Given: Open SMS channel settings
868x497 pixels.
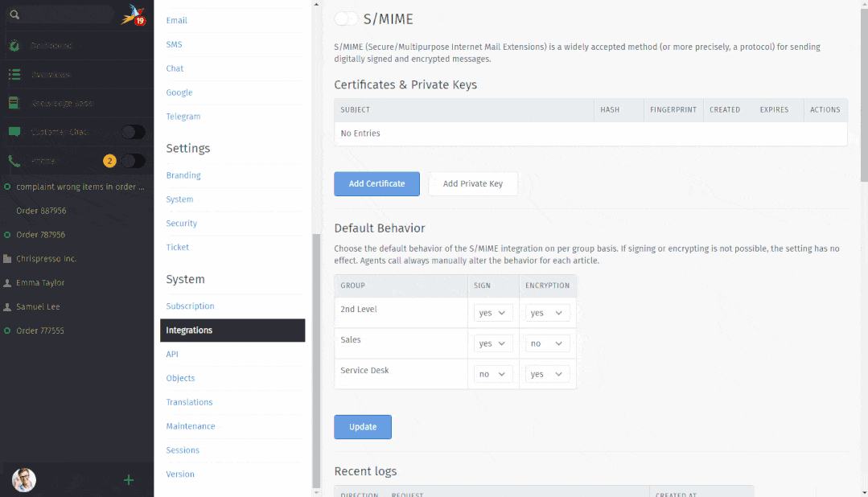Looking at the screenshot, I should tap(174, 44).
